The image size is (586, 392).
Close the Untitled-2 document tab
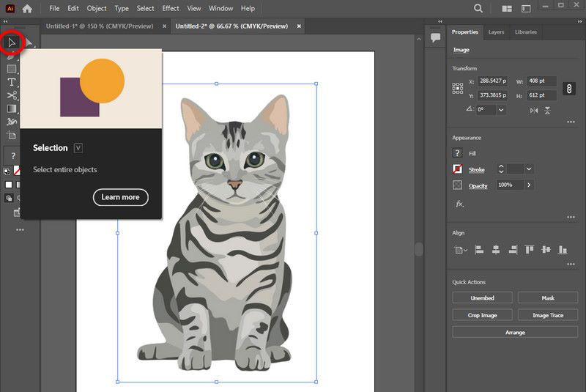coord(299,26)
